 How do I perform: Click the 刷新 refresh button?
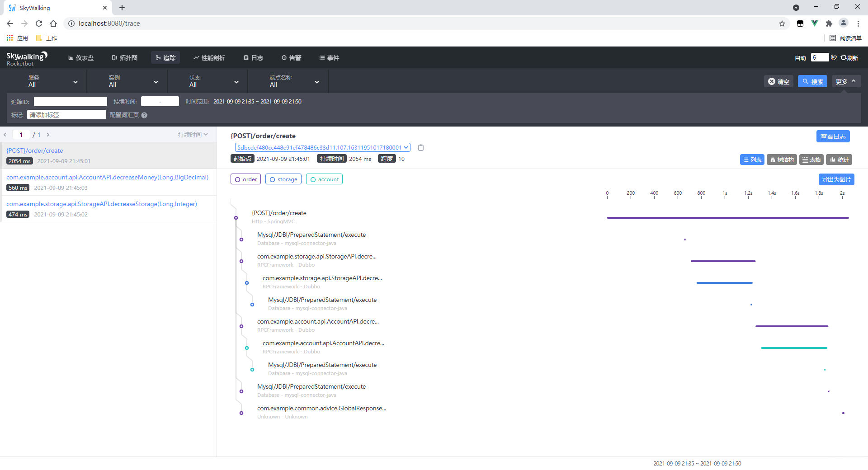(x=850, y=58)
